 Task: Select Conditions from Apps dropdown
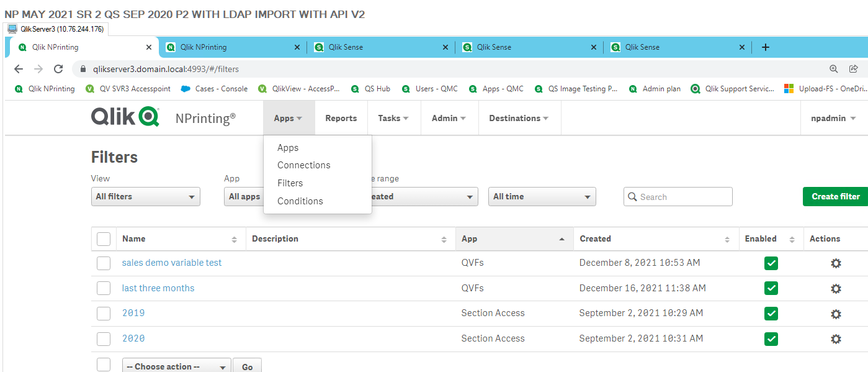[x=300, y=201]
